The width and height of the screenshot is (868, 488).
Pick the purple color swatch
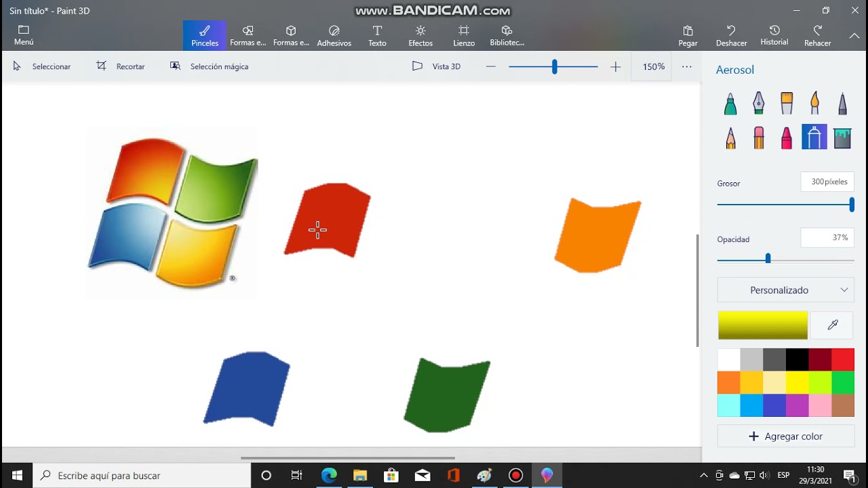(797, 405)
